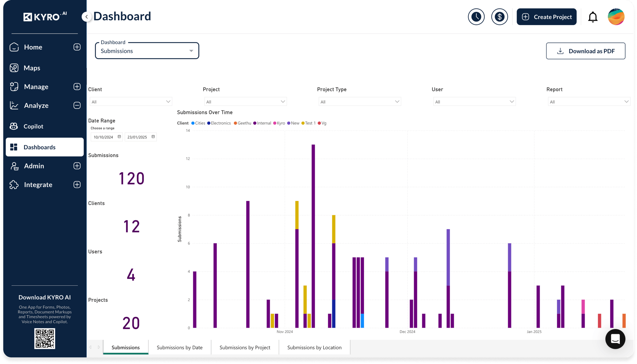
Task: Open the Submissions by Location tab
Action: (314, 347)
